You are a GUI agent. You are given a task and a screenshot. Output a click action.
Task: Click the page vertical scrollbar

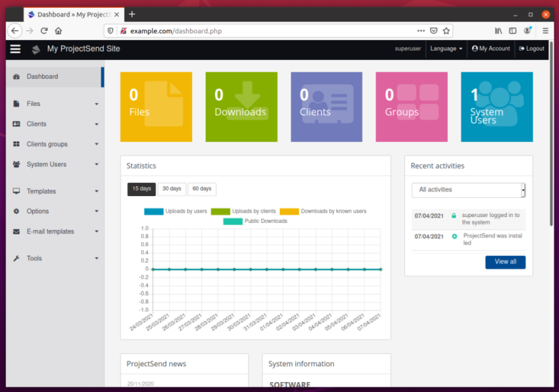[x=551, y=134]
